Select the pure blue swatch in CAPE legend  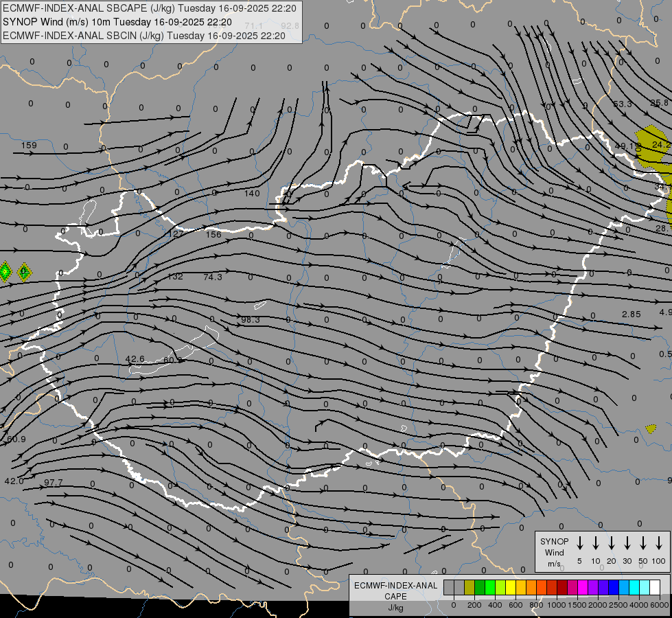tap(613, 587)
